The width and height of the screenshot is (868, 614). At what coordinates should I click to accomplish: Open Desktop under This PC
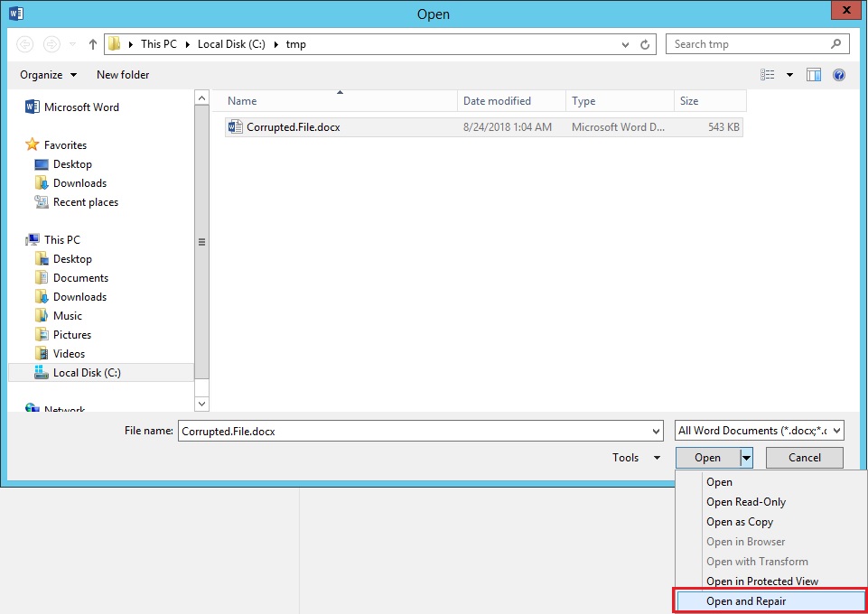63,259
